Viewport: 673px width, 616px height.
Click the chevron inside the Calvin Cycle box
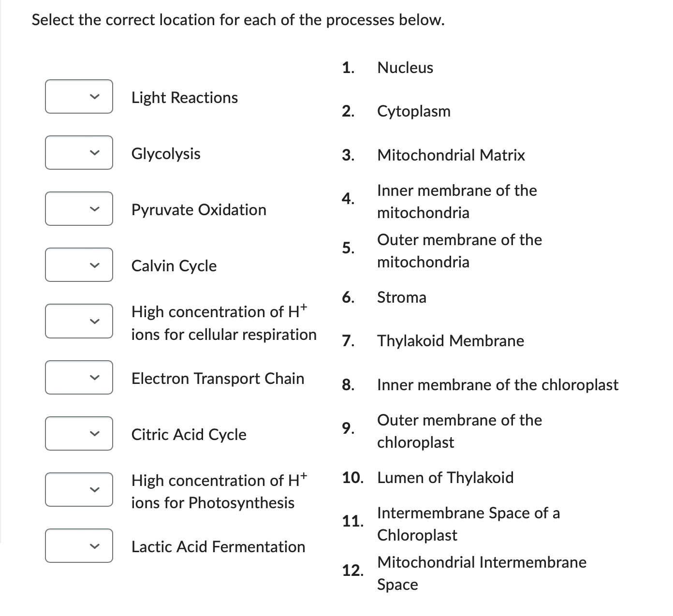pyautogui.click(x=95, y=265)
